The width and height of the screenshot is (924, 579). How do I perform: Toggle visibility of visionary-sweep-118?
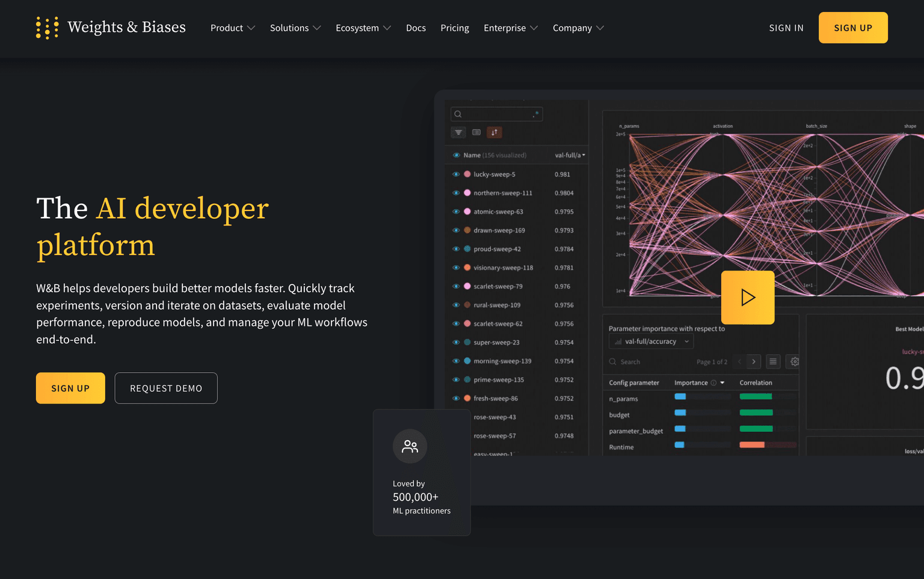[x=456, y=268]
